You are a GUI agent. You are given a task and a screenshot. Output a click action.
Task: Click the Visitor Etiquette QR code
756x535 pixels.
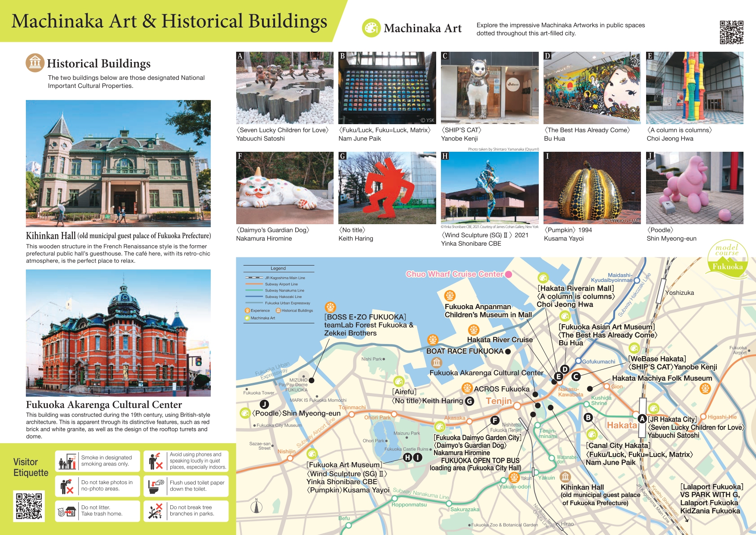29,506
